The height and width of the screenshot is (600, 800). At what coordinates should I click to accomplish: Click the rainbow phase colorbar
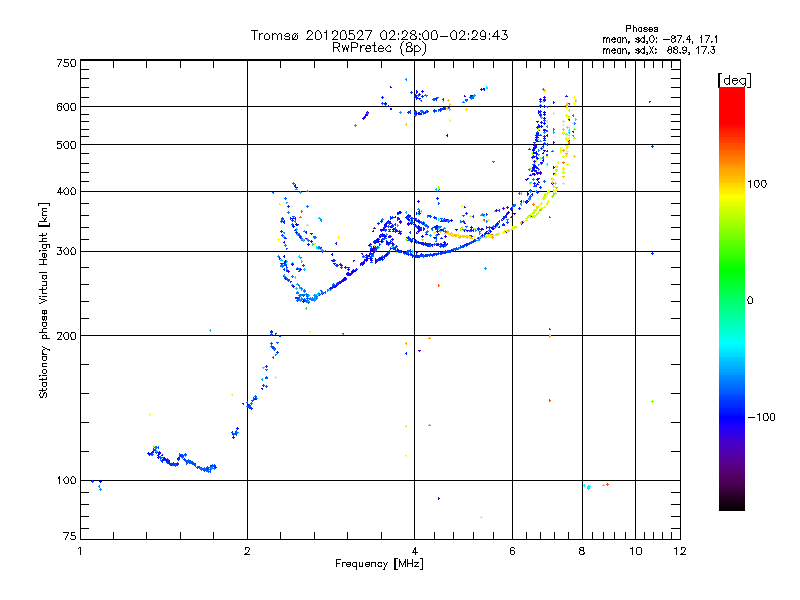pyautogui.click(x=732, y=299)
